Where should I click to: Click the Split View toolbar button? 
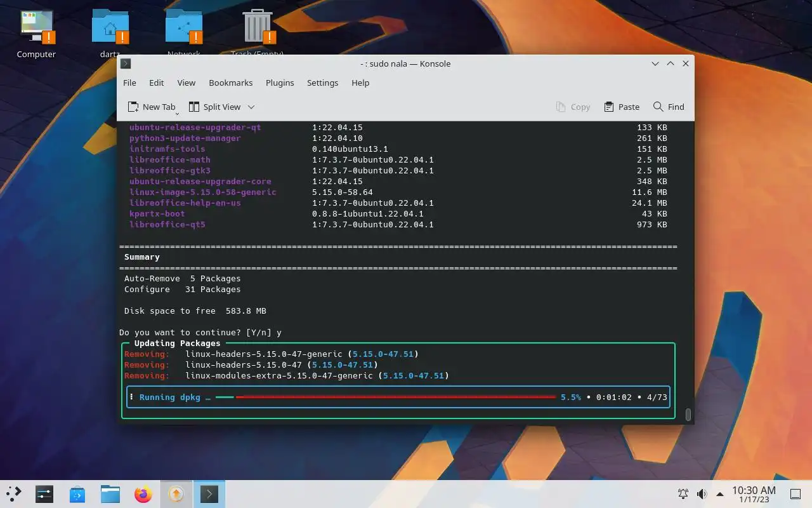216,107
